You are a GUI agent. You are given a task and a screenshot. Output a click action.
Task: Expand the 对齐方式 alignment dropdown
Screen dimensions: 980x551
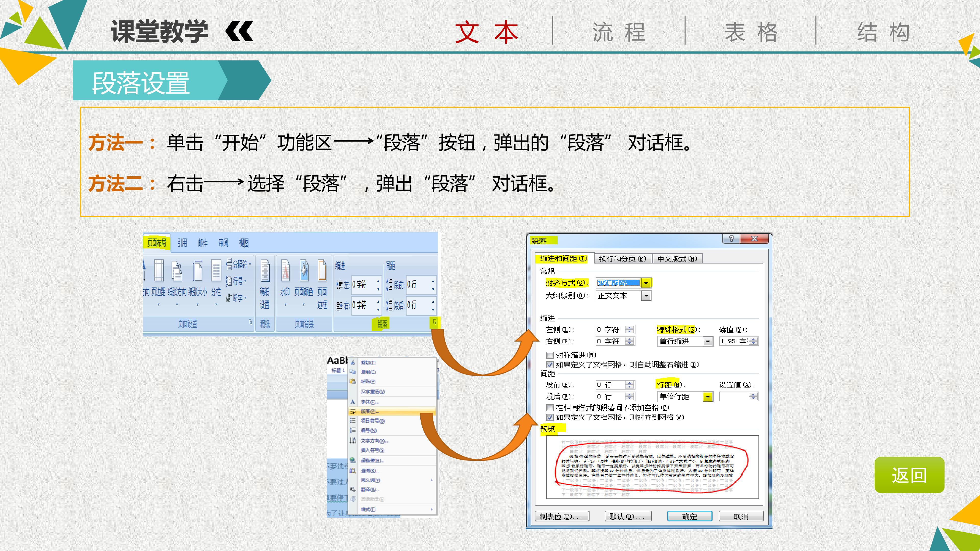(646, 283)
